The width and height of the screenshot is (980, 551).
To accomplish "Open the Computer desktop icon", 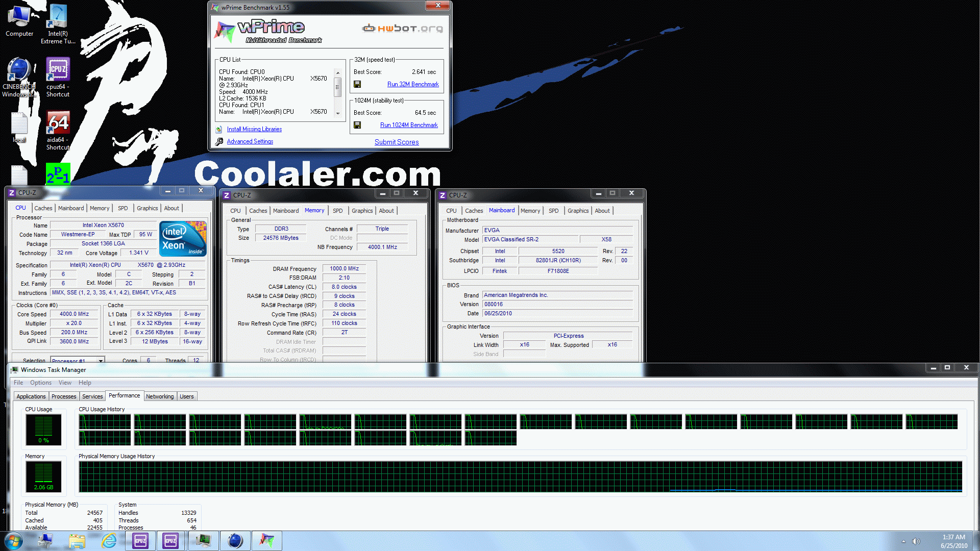I will coord(19,20).
